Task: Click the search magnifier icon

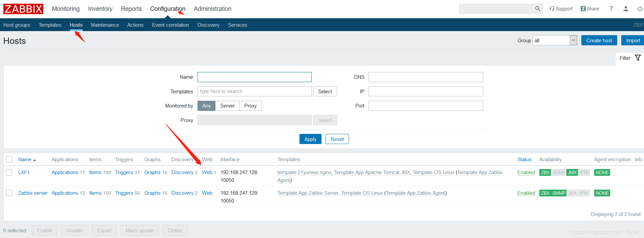Action: coord(538,9)
